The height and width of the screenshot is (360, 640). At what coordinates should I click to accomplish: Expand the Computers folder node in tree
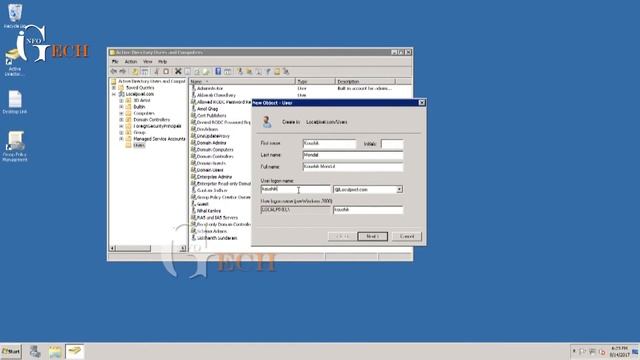(x=121, y=113)
